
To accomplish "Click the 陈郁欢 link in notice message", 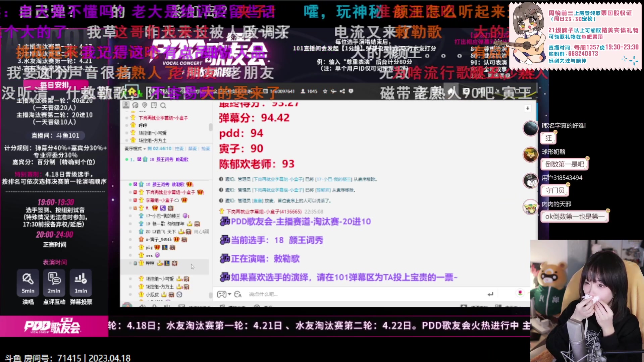I will 323,190.
